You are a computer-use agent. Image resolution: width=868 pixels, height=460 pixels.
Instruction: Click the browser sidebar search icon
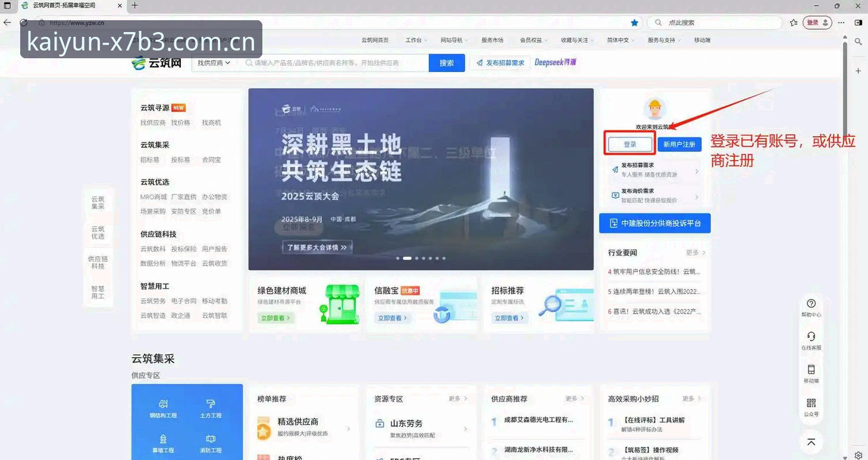point(858,42)
